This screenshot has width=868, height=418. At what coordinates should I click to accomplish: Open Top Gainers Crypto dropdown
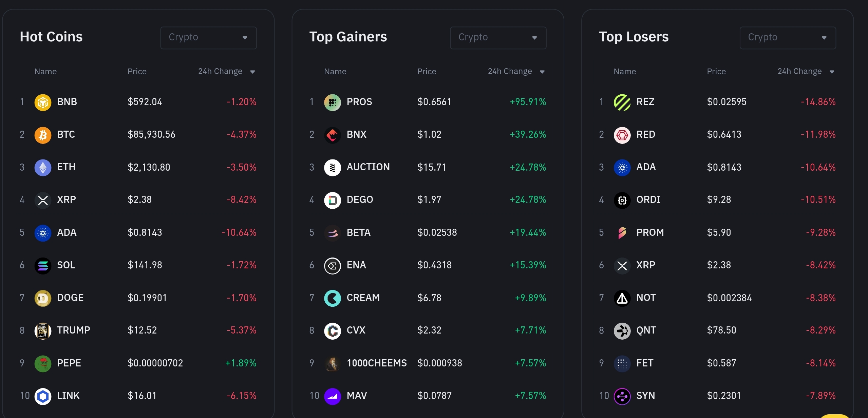click(x=498, y=38)
